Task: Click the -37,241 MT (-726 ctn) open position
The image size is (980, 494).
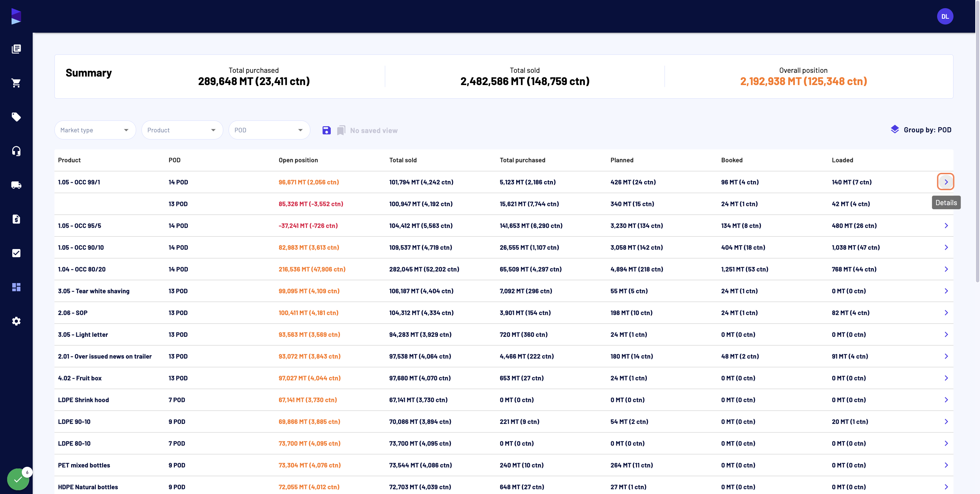Action: 308,226
